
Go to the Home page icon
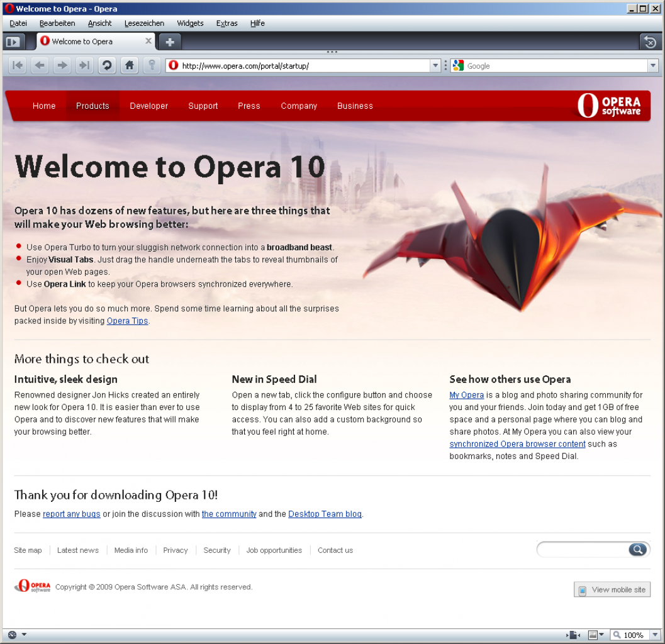tap(130, 65)
